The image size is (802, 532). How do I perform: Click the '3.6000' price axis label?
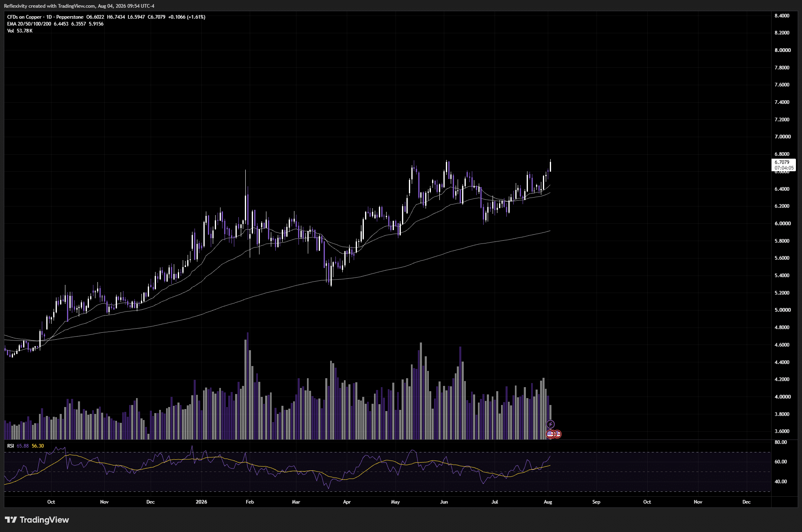(x=782, y=431)
